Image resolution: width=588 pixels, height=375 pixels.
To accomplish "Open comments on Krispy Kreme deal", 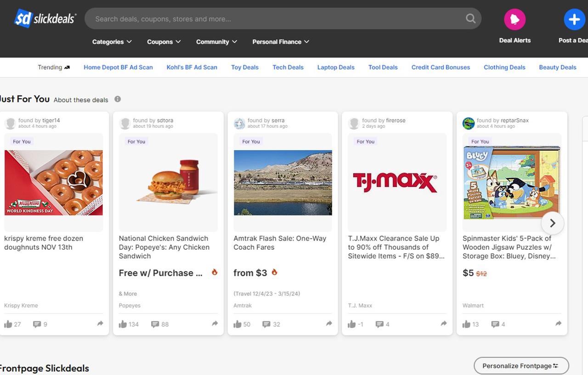I will tap(37, 324).
